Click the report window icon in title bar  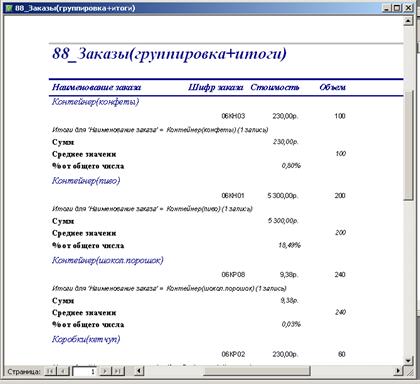(x=8, y=7)
